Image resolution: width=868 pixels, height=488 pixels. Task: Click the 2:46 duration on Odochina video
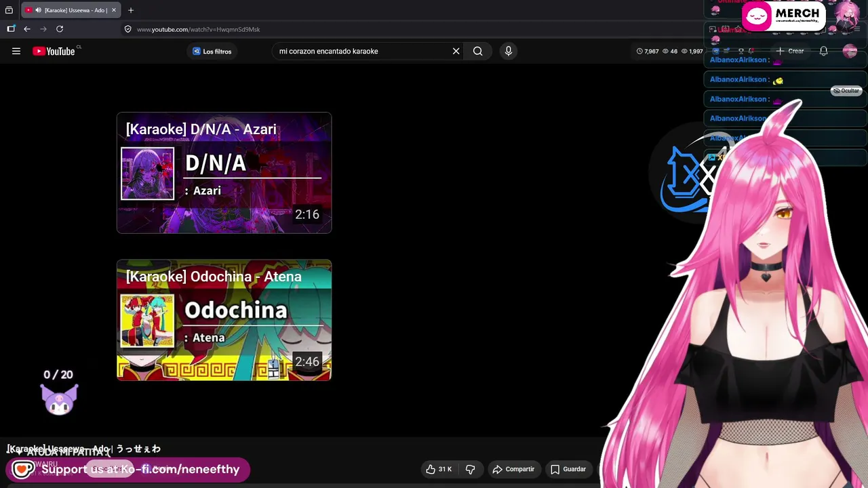(x=307, y=361)
